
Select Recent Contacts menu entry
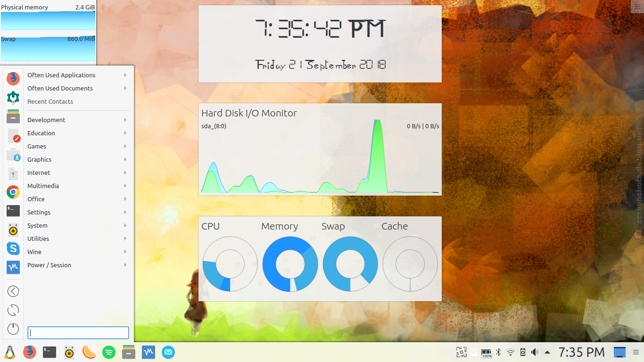click(77, 101)
